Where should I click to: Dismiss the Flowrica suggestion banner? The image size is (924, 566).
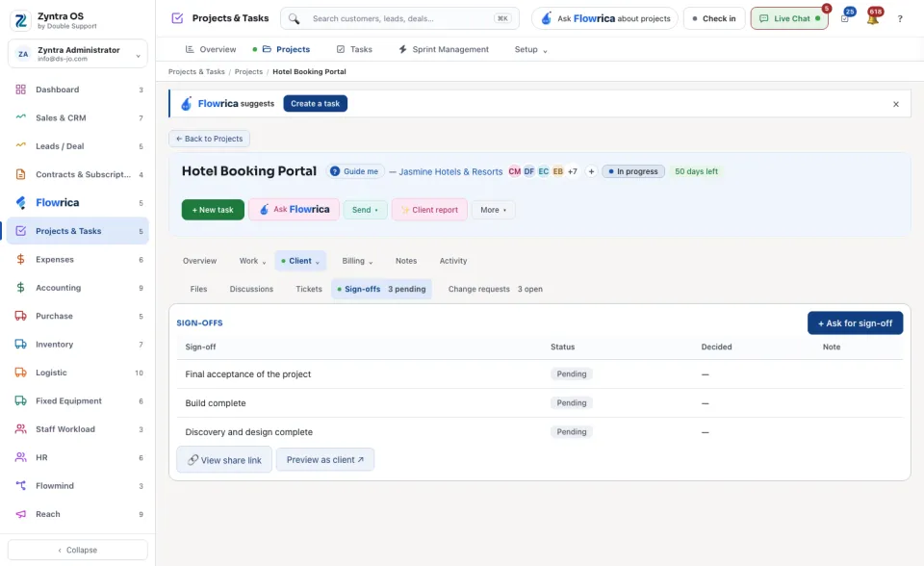896,104
